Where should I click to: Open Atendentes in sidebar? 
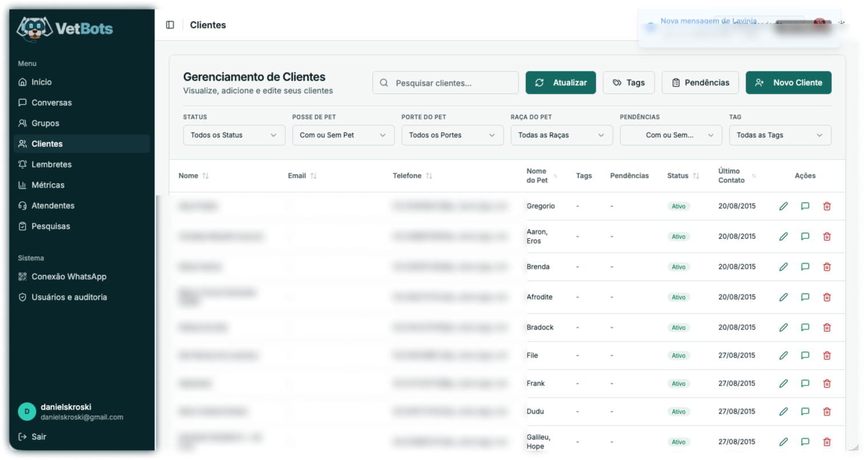tap(81, 205)
